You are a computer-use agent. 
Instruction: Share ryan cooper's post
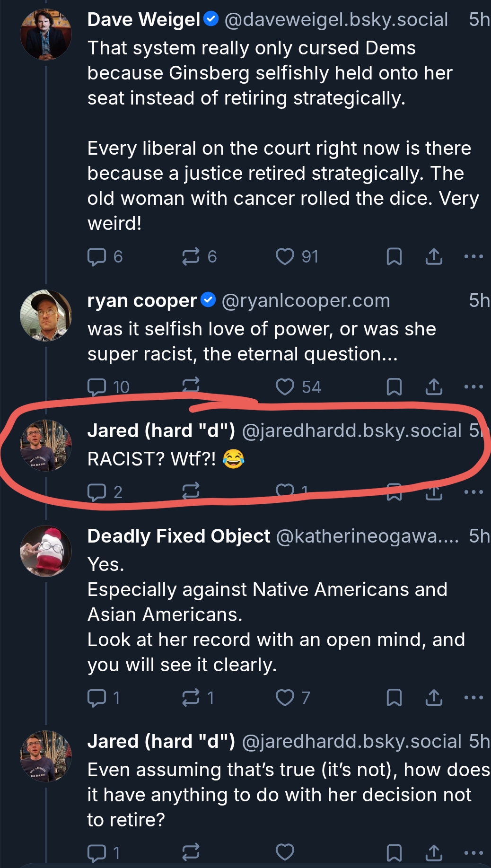434,387
